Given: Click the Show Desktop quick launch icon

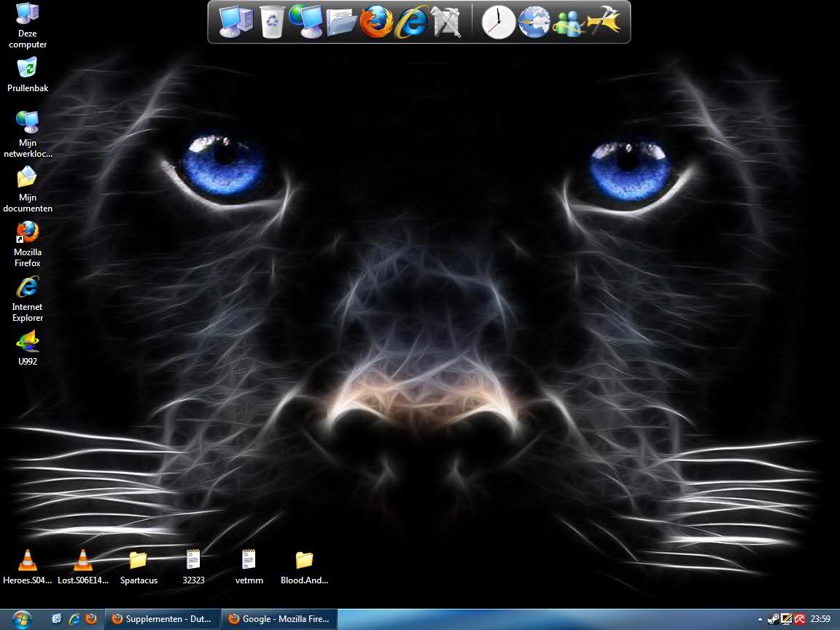Looking at the screenshot, I should (x=57, y=619).
